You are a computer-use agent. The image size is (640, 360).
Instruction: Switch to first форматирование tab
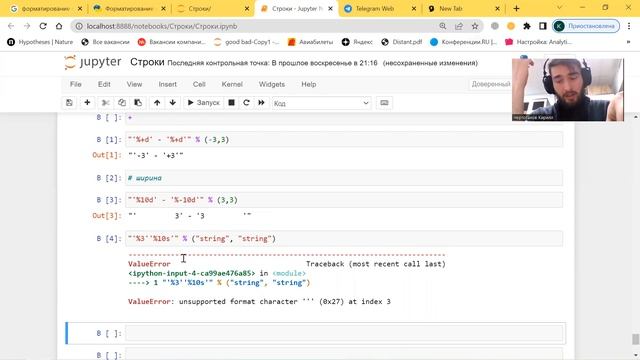click(x=45, y=9)
